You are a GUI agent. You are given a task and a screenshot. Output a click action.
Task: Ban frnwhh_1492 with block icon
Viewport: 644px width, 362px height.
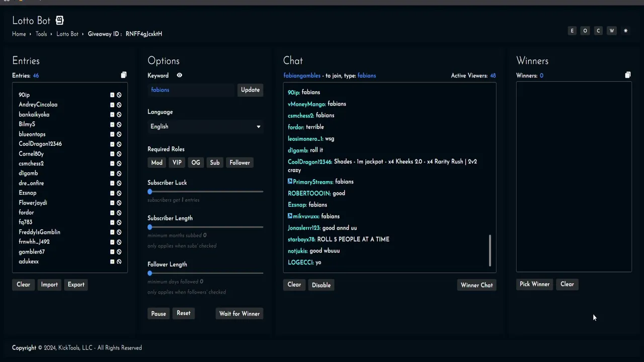(119, 242)
